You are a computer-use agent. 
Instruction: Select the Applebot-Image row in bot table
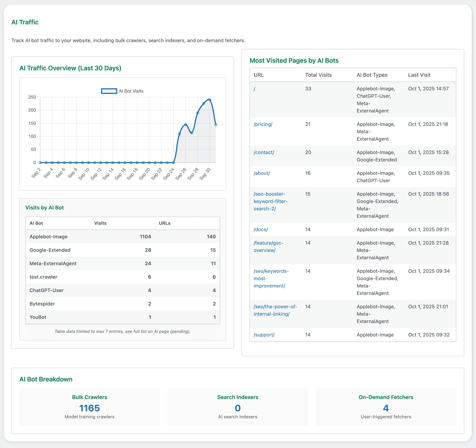point(48,236)
